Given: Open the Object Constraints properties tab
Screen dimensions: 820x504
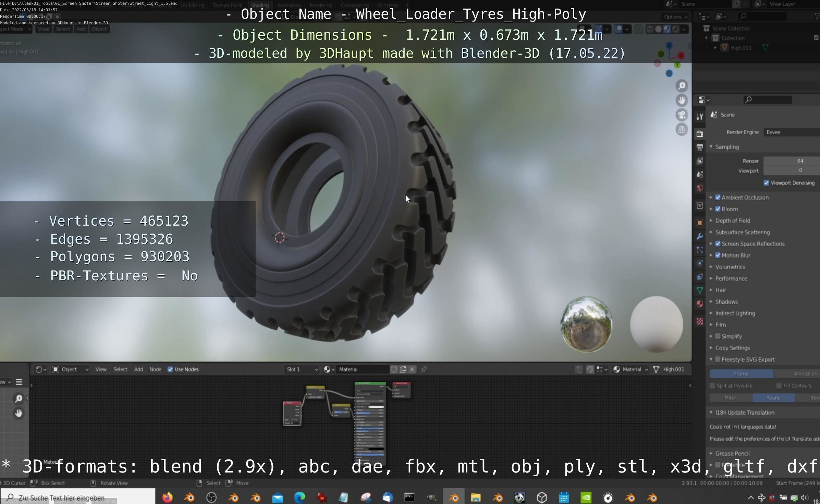Looking at the screenshot, I should [700, 277].
